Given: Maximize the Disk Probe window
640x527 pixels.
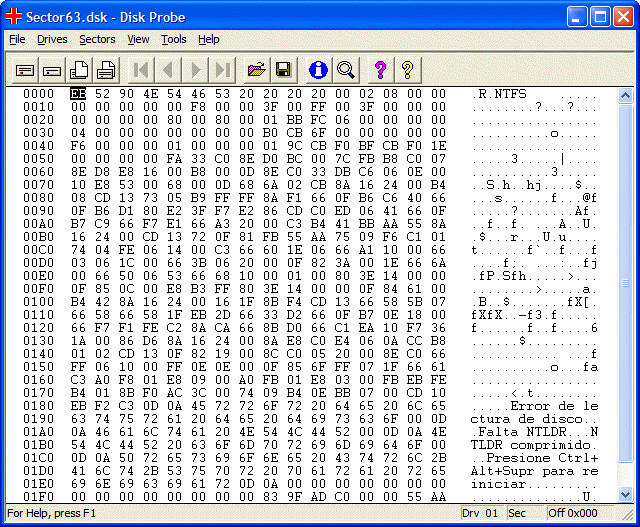Looking at the screenshot, I should point(600,17).
